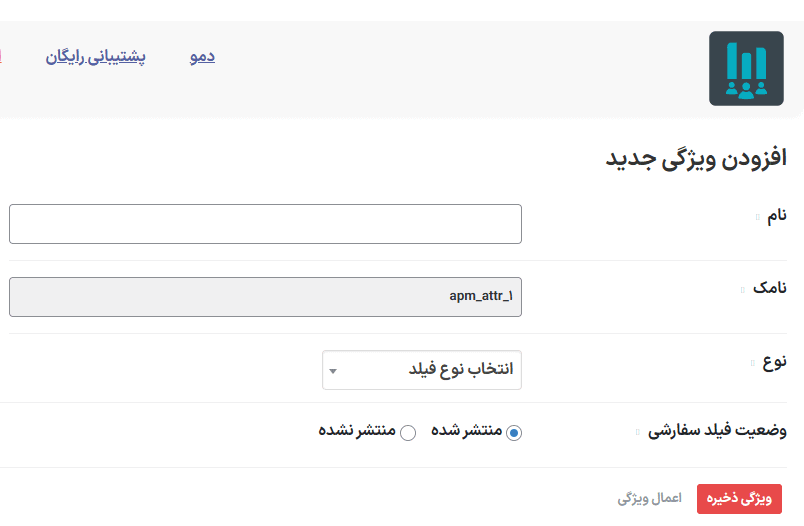Click the ذخیره ویژگی red button
The image size is (804, 526).
pyautogui.click(x=739, y=499)
